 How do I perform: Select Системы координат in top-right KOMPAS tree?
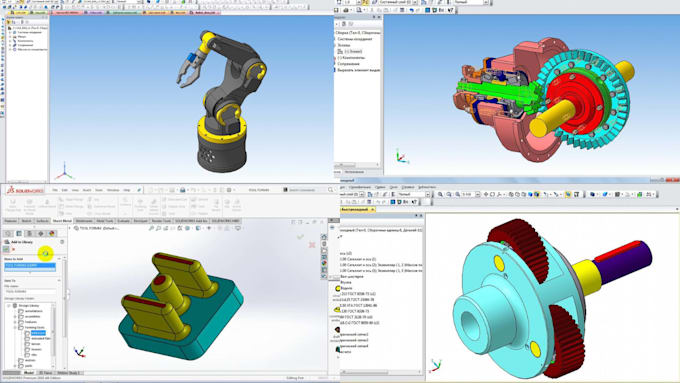[x=355, y=39]
